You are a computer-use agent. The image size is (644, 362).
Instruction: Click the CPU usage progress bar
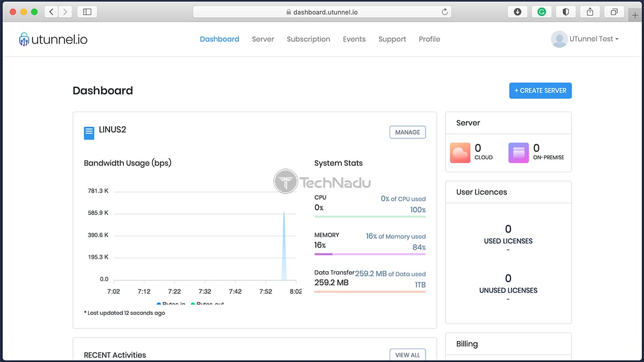point(370,217)
